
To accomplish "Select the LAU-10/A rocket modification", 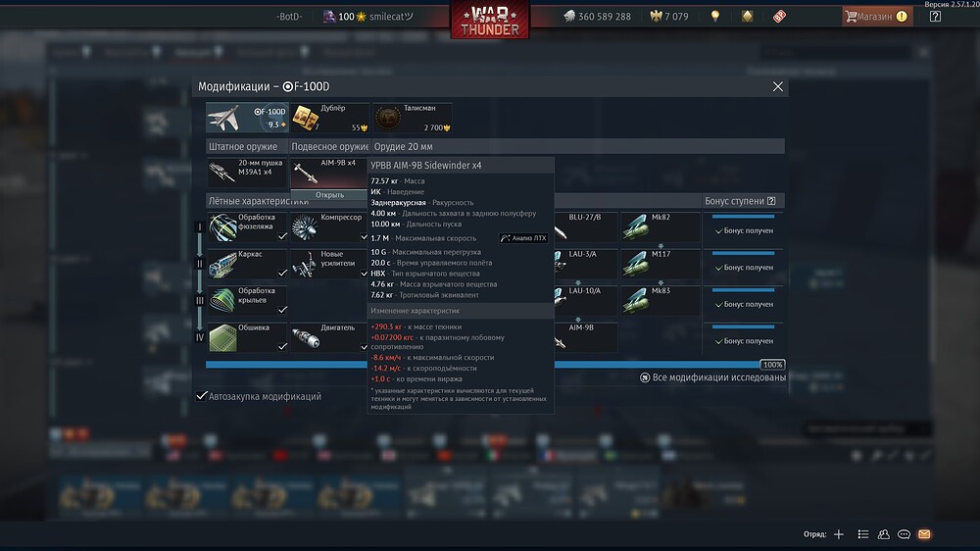I will [586, 300].
